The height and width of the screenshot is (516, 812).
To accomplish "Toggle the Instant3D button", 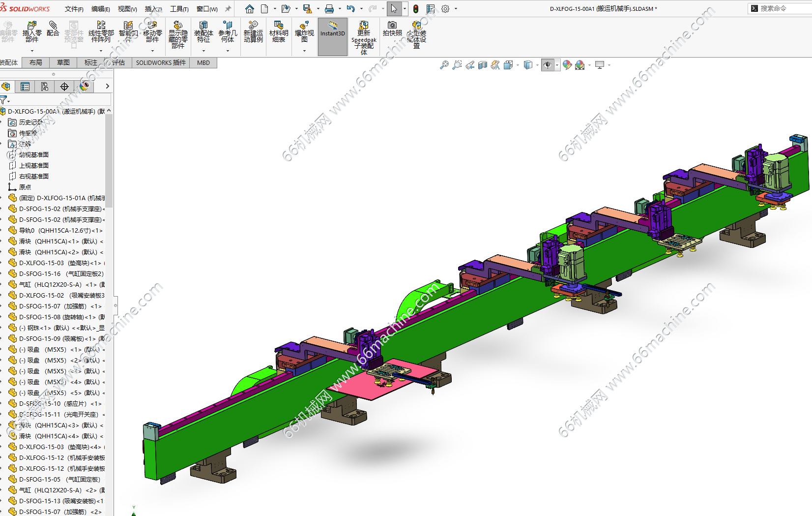I will (x=333, y=36).
